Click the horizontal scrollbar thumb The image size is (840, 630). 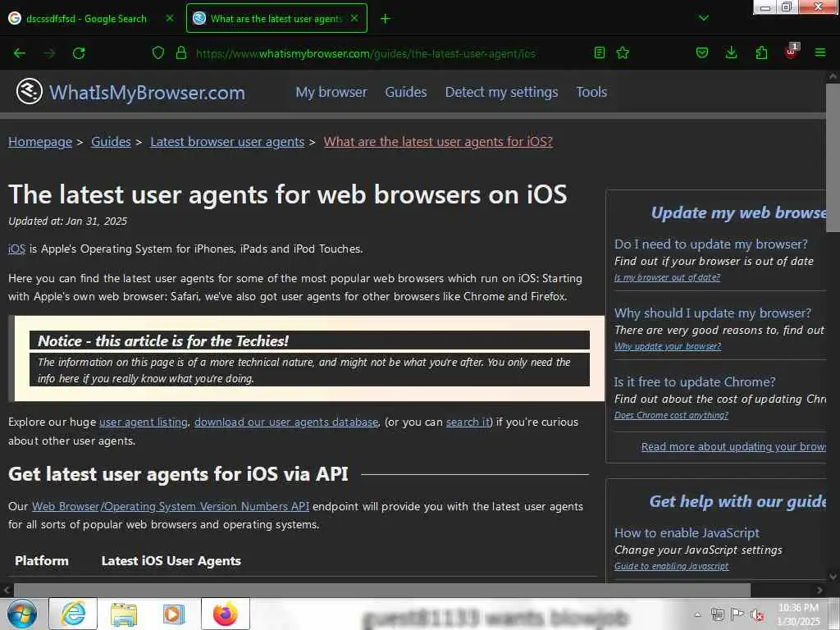click(382, 590)
